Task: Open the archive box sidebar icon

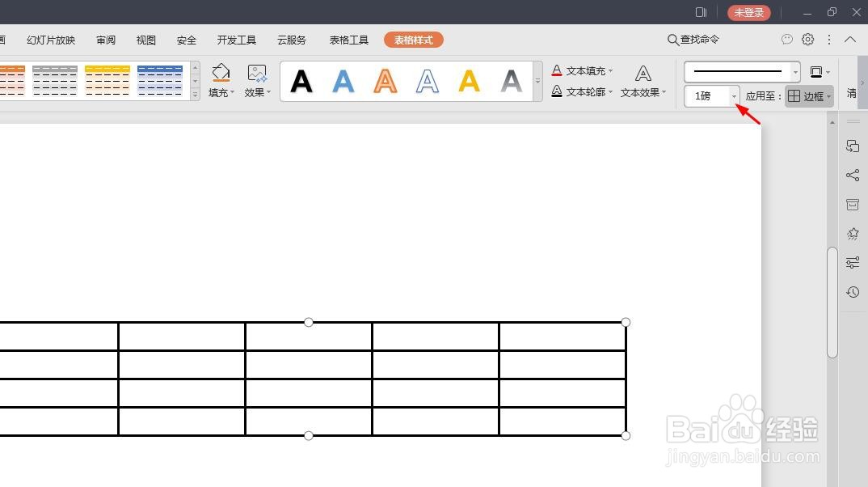Action: pos(853,205)
